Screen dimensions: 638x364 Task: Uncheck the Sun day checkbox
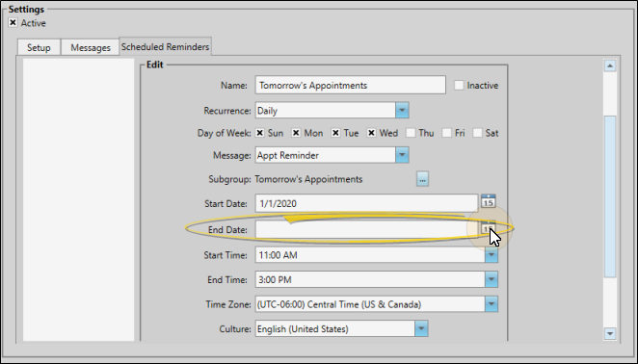[259, 133]
